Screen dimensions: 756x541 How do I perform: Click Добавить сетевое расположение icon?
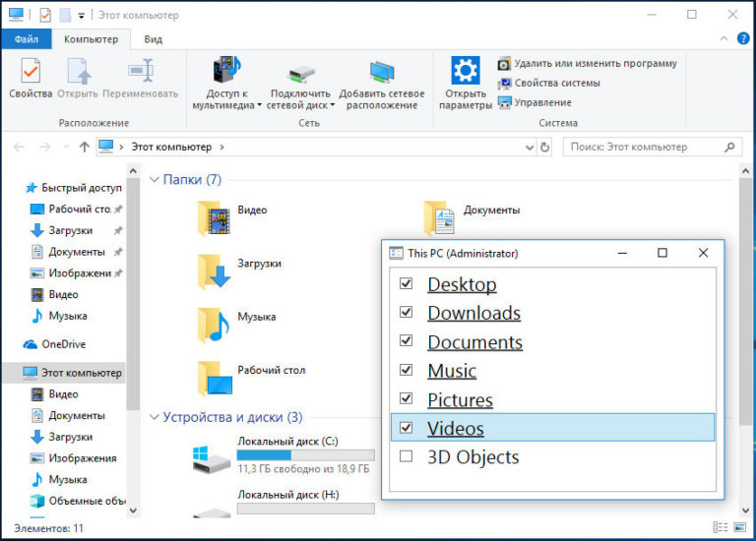382,74
